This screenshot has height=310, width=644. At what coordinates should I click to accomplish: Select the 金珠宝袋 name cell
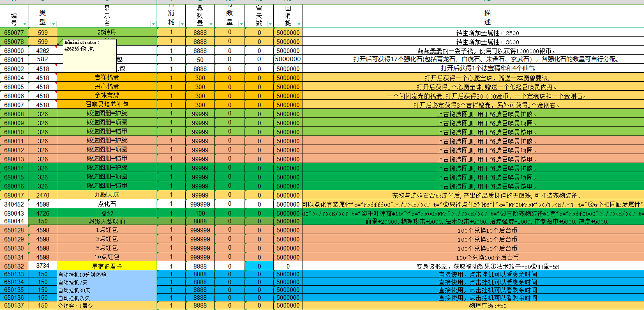(107, 96)
